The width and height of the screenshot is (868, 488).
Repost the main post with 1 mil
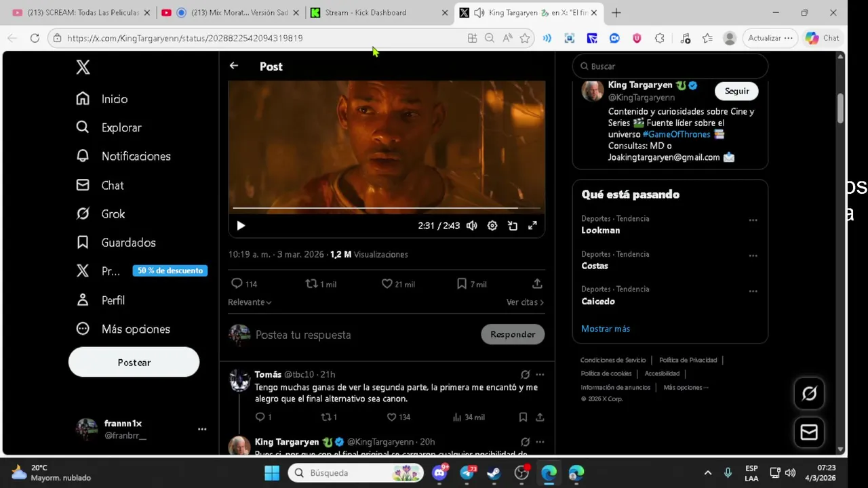[321, 283]
